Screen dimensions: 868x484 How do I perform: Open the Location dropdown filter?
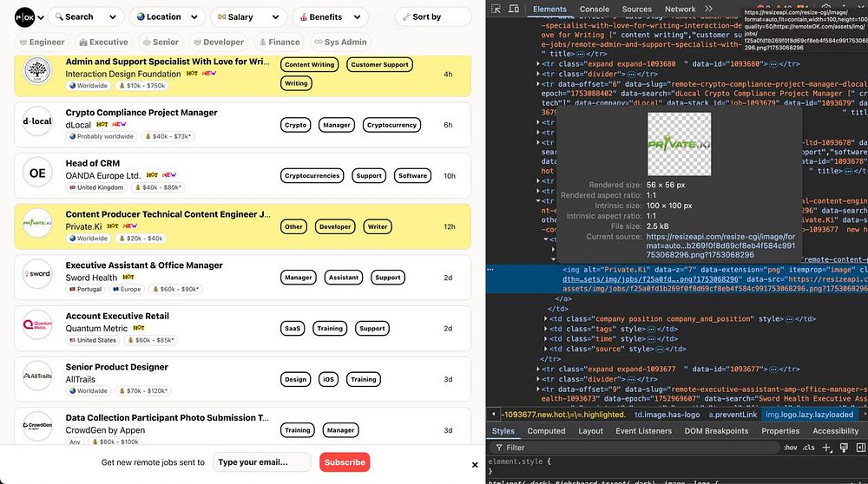(x=167, y=16)
